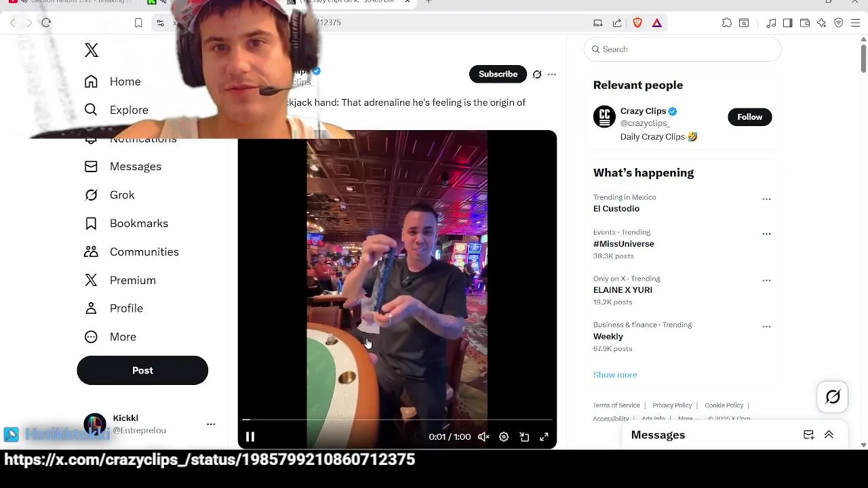868x488 pixels.
Task: Click the Crazy Clips name in Relevant people
Action: click(x=643, y=111)
